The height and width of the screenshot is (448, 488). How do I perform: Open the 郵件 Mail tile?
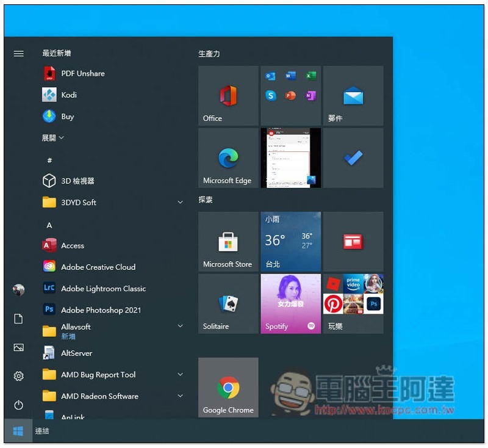click(x=353, y=96)
